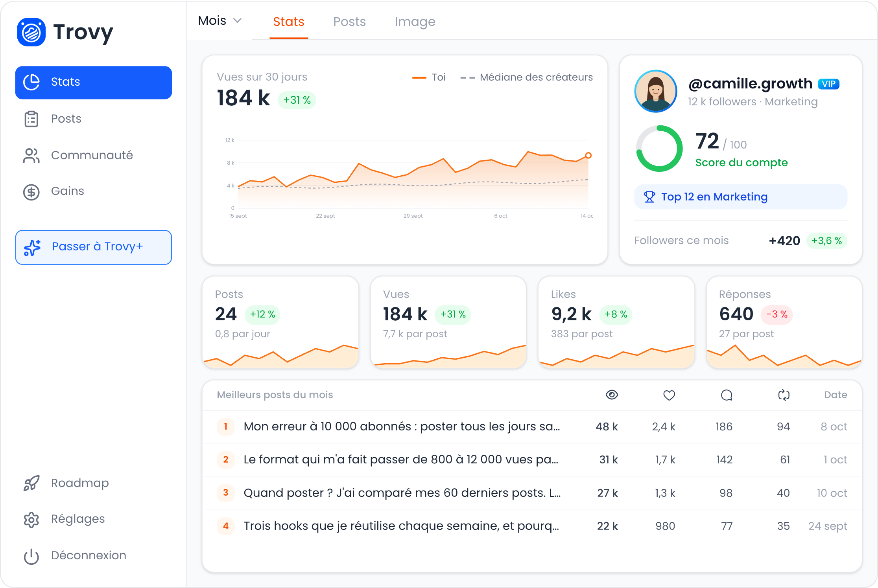Sort by reposts arrows icon column
Image resolution: width=878 pixels, height=588 pixels.
pos(784,395)
